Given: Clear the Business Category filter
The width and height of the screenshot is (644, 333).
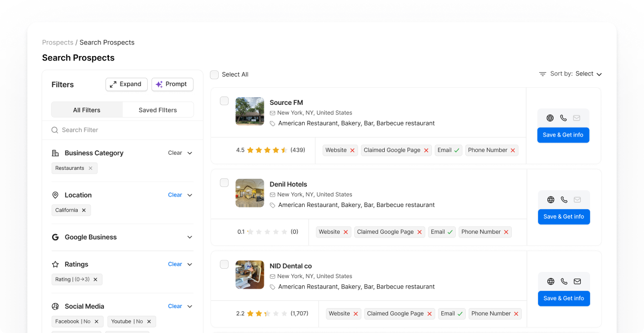Looking at the screenshot, I should pyautogui.click(x=175, y=153).
